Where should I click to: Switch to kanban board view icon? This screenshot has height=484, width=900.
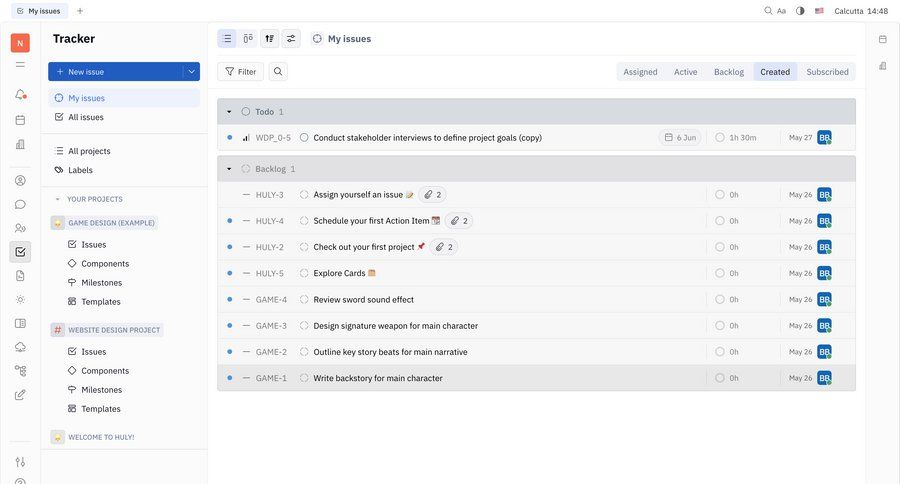tap(248, 38)
